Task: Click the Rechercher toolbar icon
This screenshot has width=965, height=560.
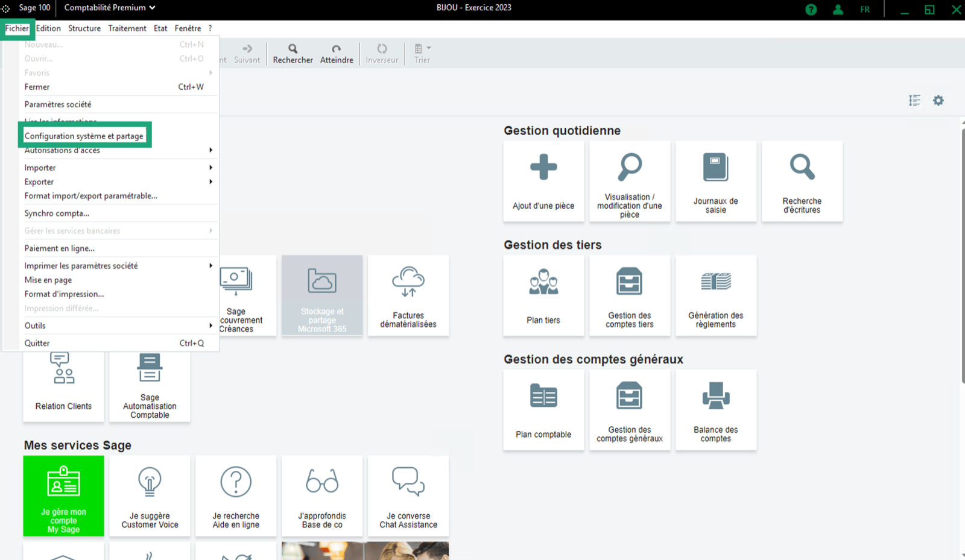Action: tap(293, 54)
